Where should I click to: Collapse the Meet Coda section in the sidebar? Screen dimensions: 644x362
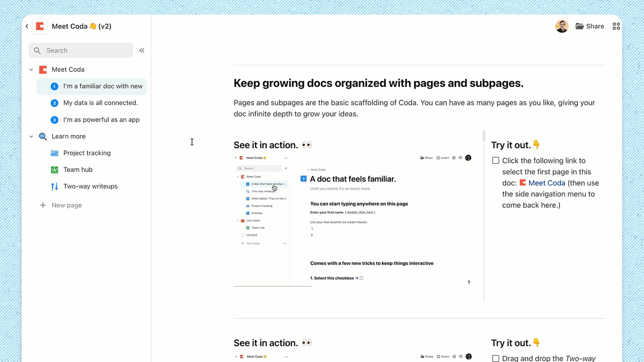tap(31, 69)
